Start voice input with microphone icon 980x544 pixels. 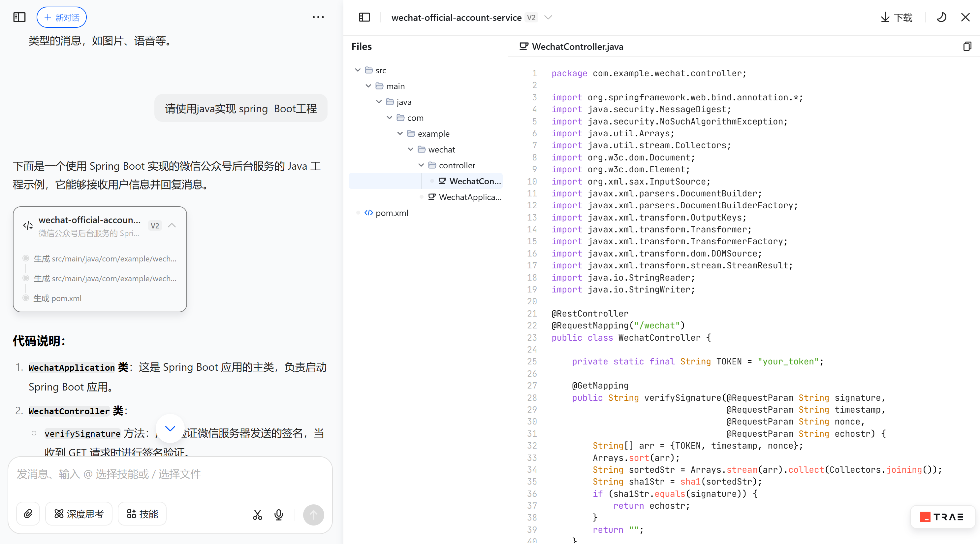278,515
